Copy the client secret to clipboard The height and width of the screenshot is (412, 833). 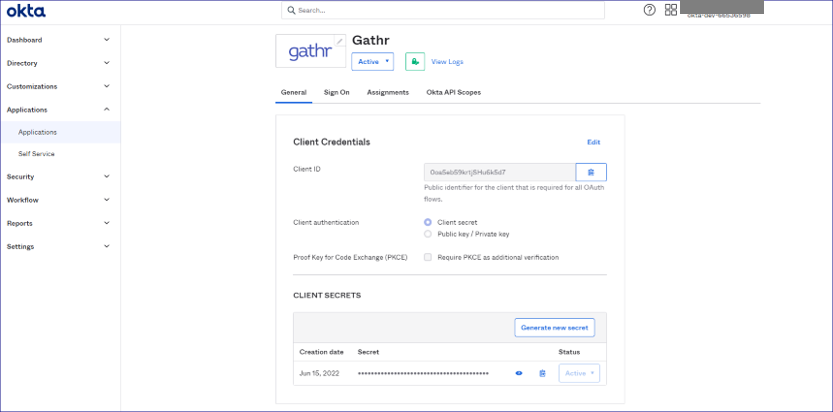[542, 373]
